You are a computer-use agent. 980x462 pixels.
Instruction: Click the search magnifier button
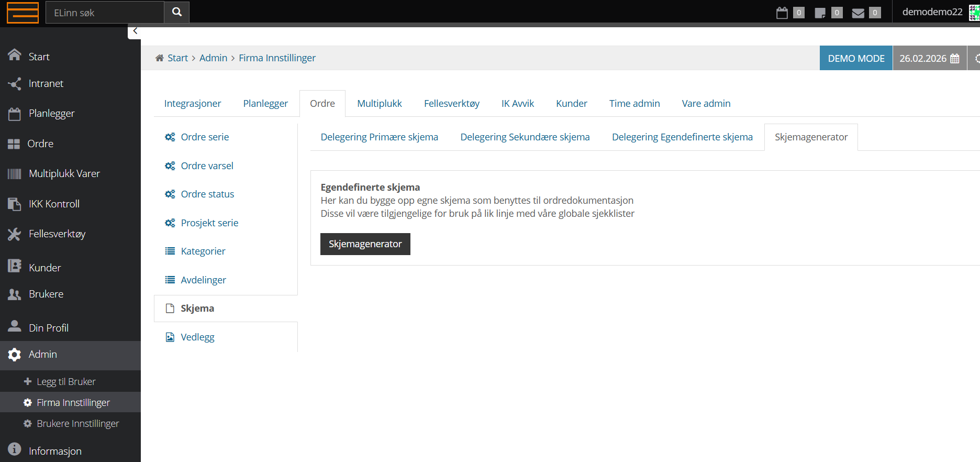[x=177, y=12]
